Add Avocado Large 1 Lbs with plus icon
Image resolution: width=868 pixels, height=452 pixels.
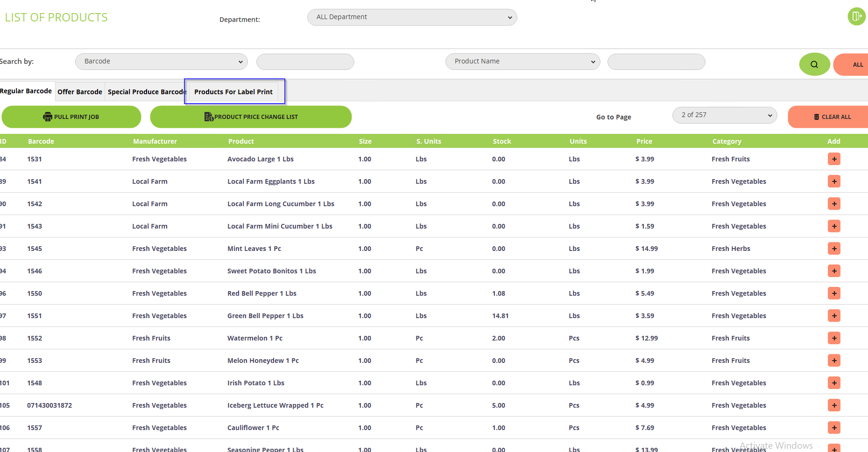(834, 159)
